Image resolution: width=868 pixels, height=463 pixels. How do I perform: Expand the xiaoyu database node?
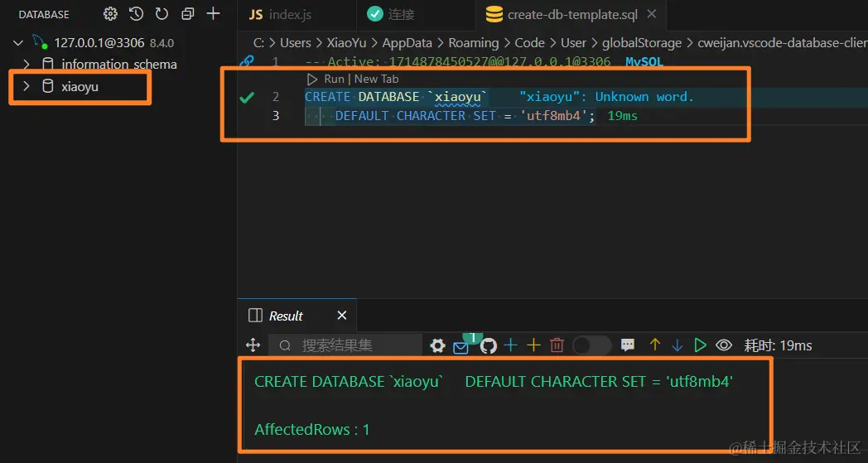[26, 86]
